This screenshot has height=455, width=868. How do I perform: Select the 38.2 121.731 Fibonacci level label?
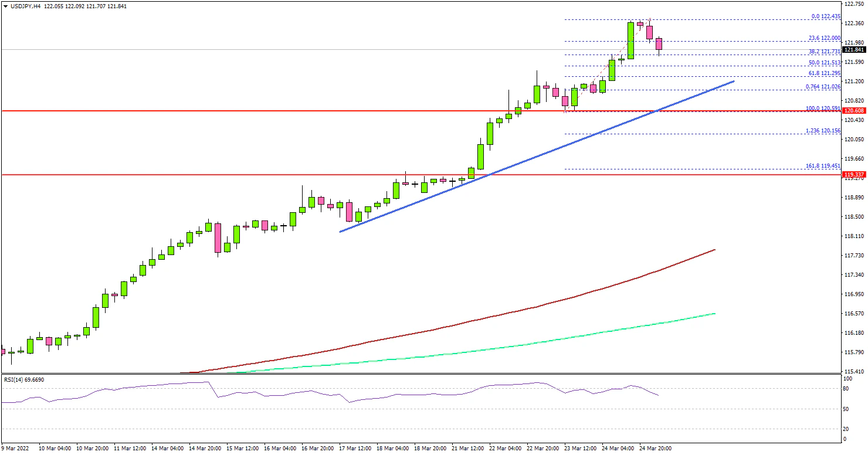(824, 52)
